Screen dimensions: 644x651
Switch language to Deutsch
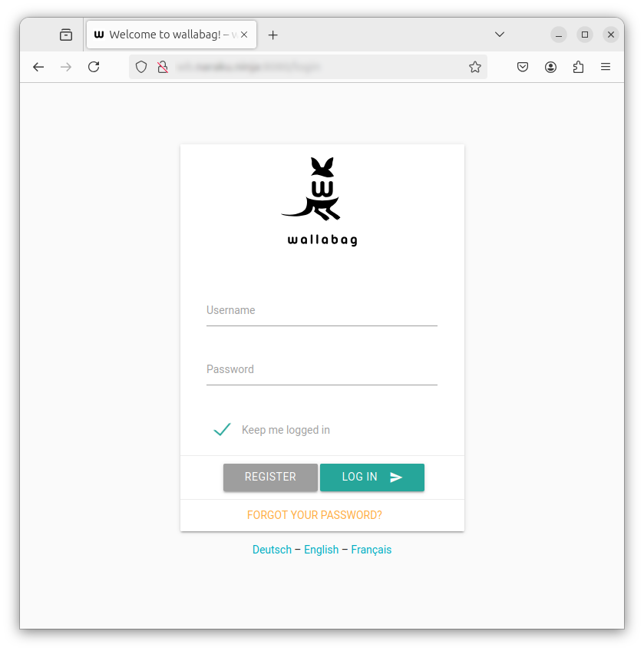(x=272, y=550)
